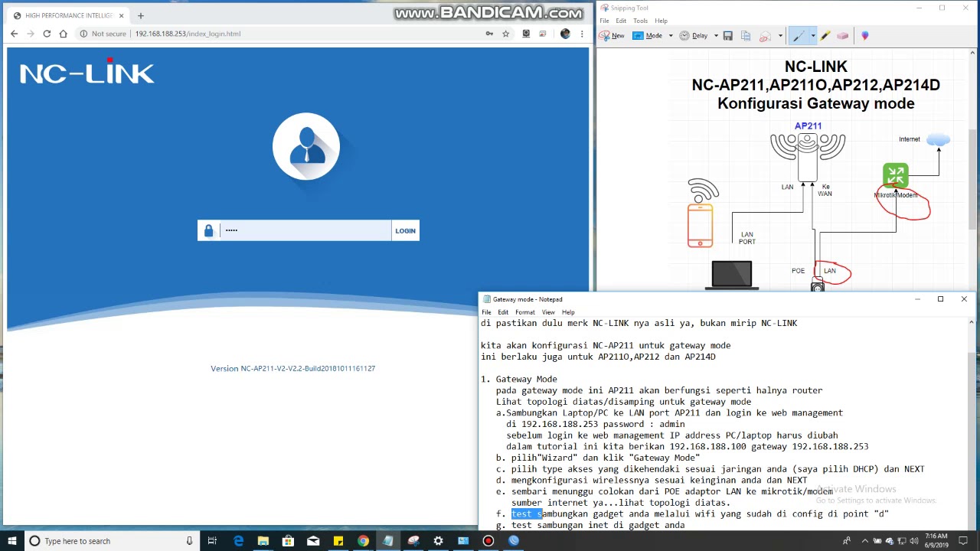The image size is (980, 551).
Task: Bookmark this page with star icon
Action: [505, 34]
